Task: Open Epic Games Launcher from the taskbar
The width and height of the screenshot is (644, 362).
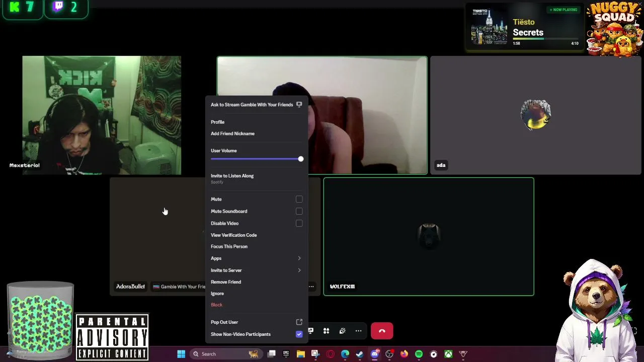Action: (286, 354)
